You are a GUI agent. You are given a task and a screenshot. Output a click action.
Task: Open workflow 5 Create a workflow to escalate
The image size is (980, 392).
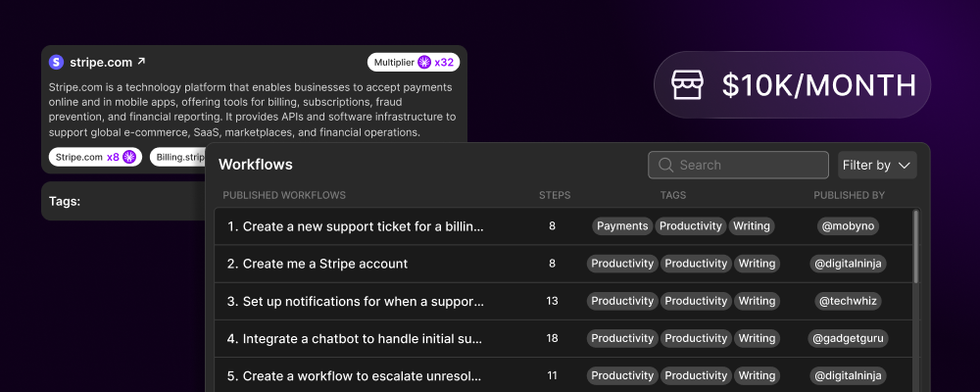(355, 376)
